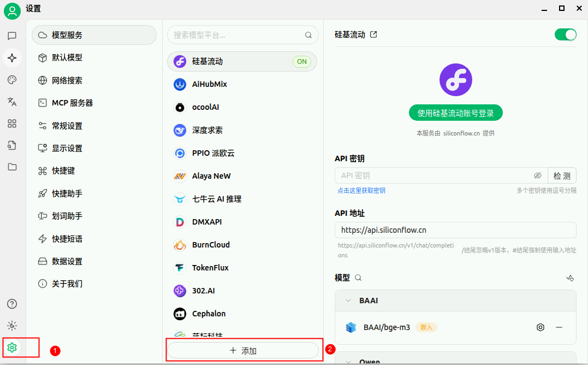Switch theme with the sun icon
Viewport: 588px width, 365px height.
pyautogui.click(x=12, y=326)
